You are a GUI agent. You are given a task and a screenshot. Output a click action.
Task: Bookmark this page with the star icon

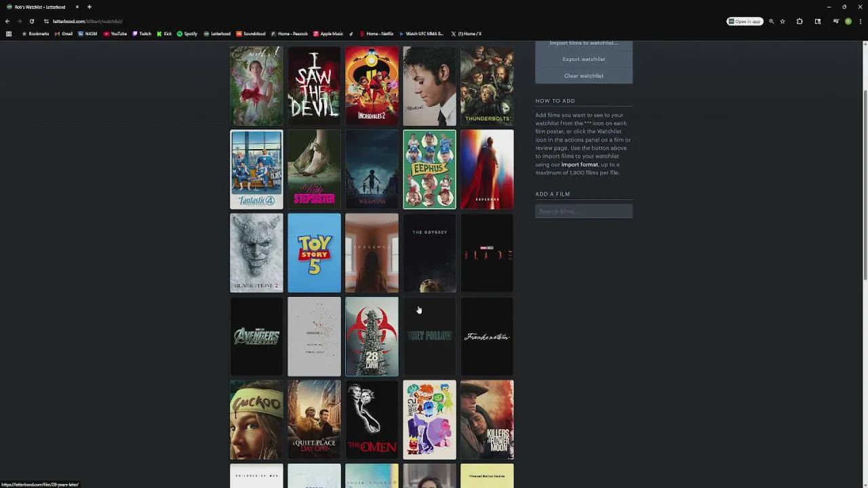click(783, 22)
